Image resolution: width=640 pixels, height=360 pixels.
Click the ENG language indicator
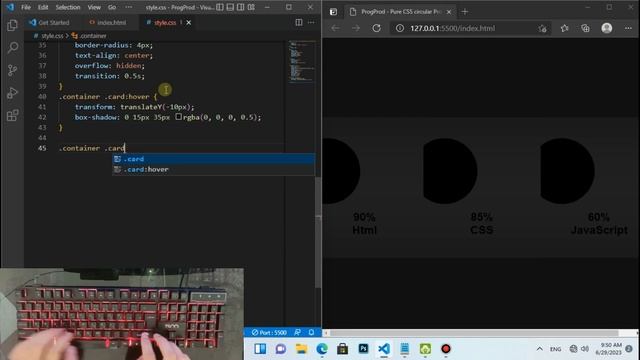pos(556,349)
